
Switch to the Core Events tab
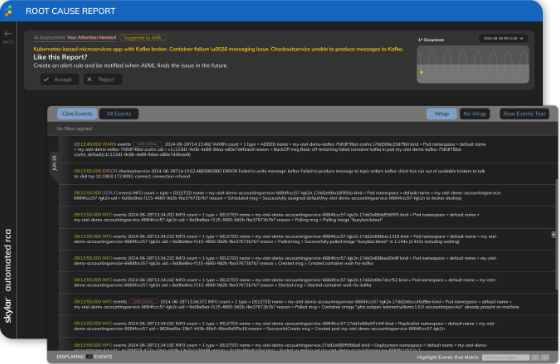click(77, 114)
